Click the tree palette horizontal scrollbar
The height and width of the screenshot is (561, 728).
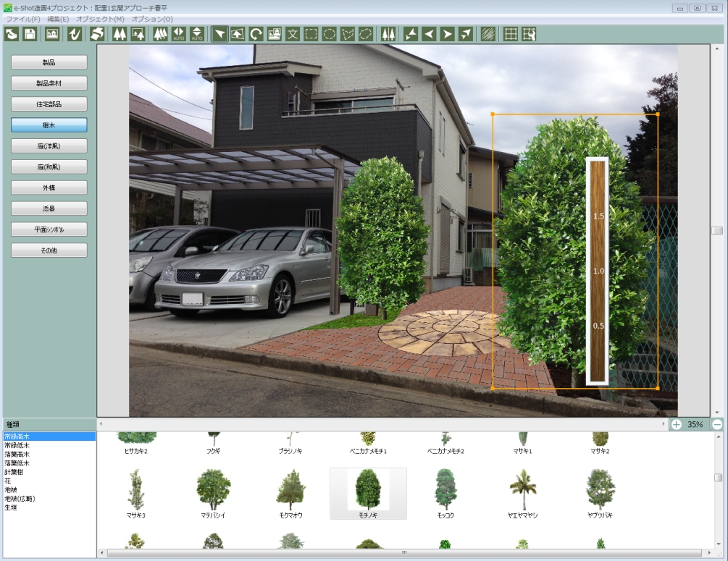[404, 552]
